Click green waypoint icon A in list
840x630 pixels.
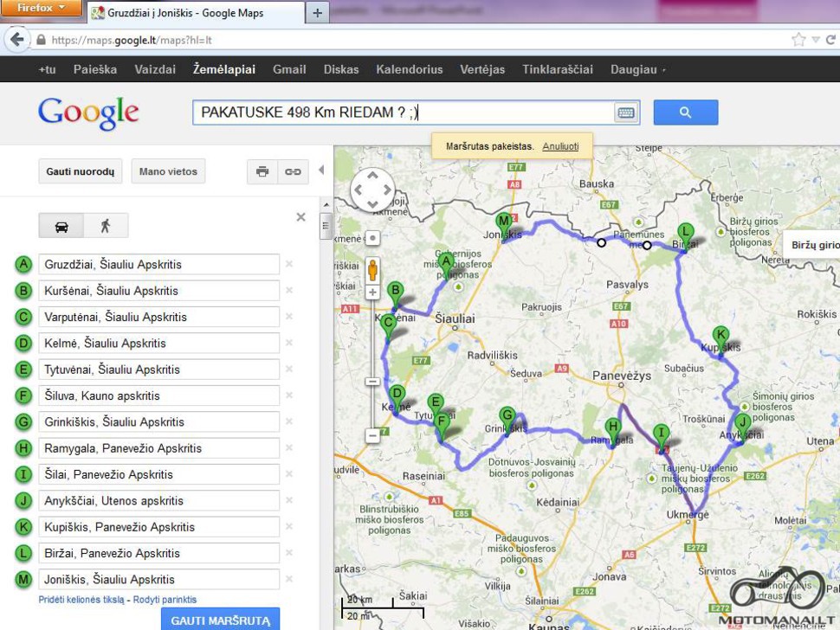point(23,265)
